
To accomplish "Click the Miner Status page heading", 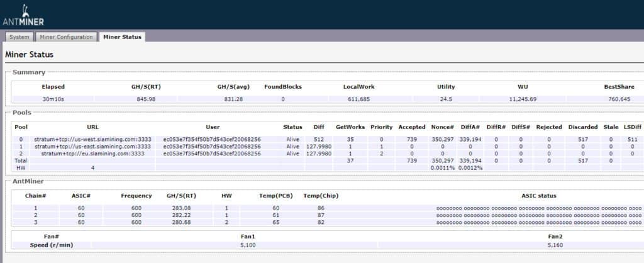I will 29,54.
